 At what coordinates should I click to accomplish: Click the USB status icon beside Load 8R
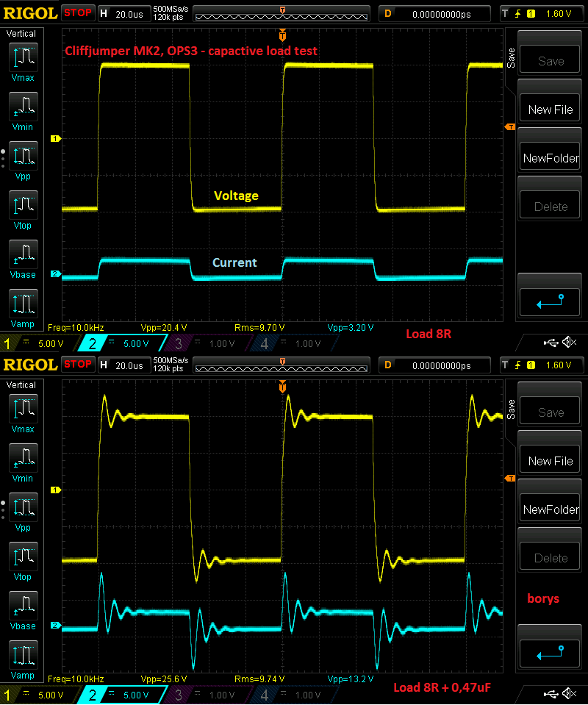pos(551,343)
